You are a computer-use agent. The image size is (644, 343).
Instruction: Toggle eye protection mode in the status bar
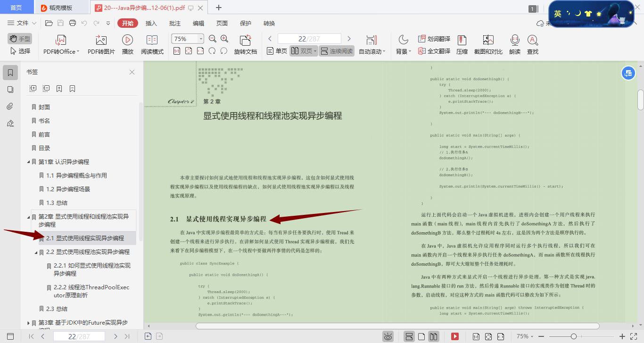coord(388,336)
